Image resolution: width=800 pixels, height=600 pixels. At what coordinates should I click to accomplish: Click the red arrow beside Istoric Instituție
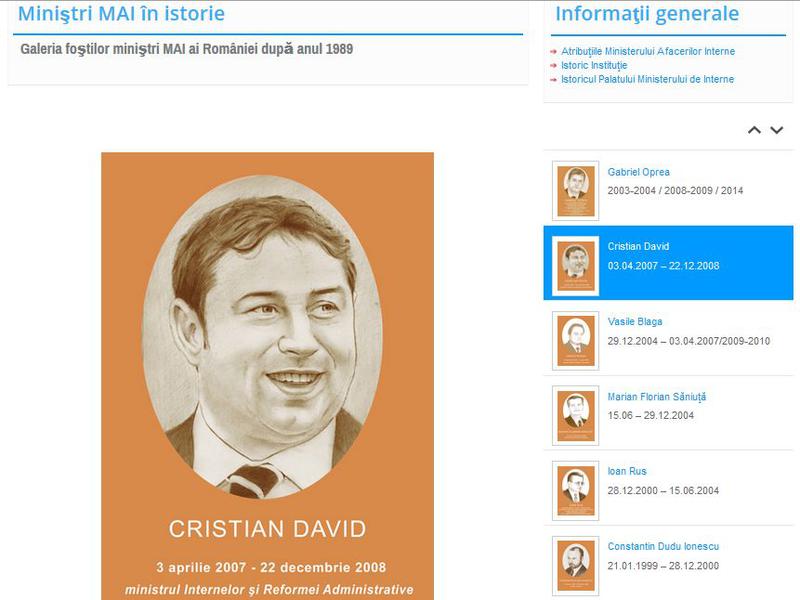pyautogui.click(x=553, y=66)
